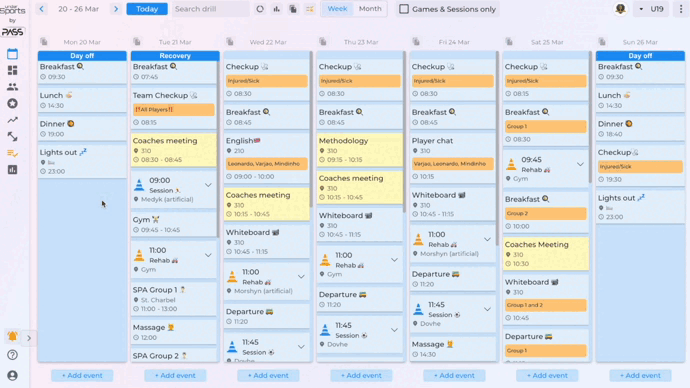
Task: Enable Games & Sessions only checkbox
Action: (x=404, y=9)
